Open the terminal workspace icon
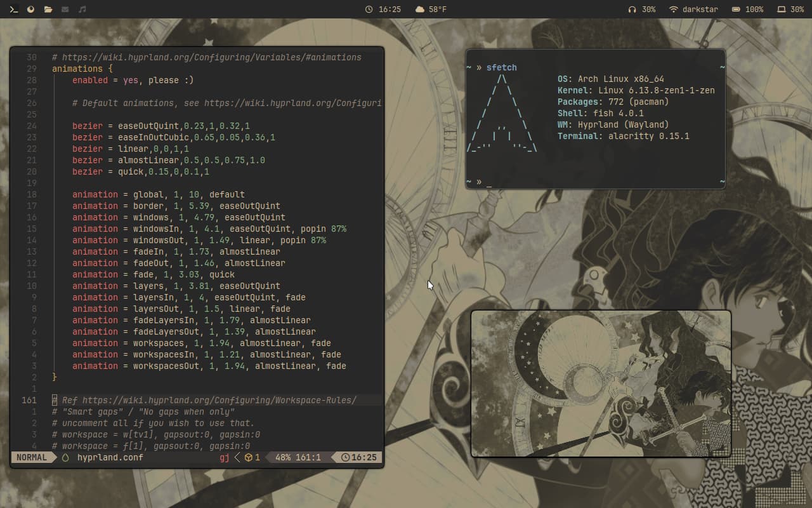Viewport: 812px width, 508px height. click(x=13, y=10)
